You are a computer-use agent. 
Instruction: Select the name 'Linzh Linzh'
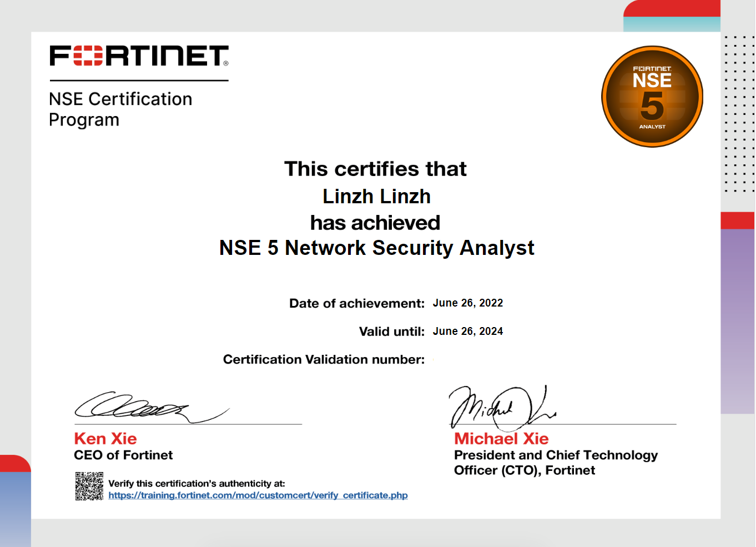[376, 197]
